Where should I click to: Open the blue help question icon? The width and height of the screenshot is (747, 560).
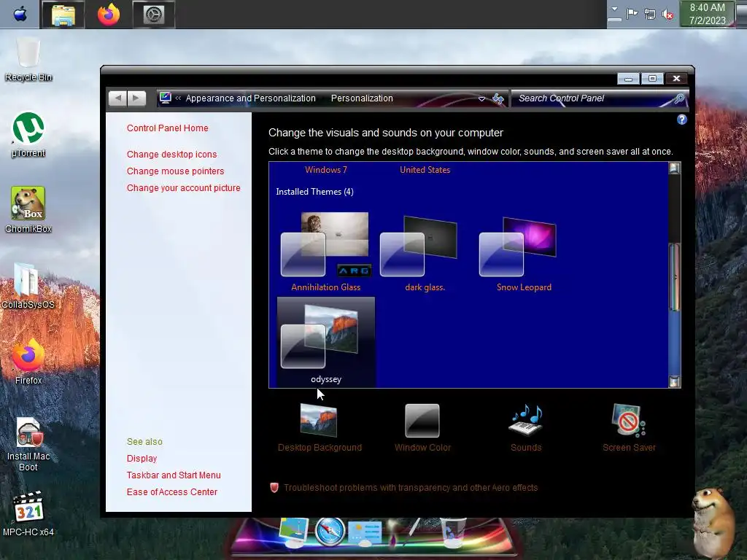(682, 120)
